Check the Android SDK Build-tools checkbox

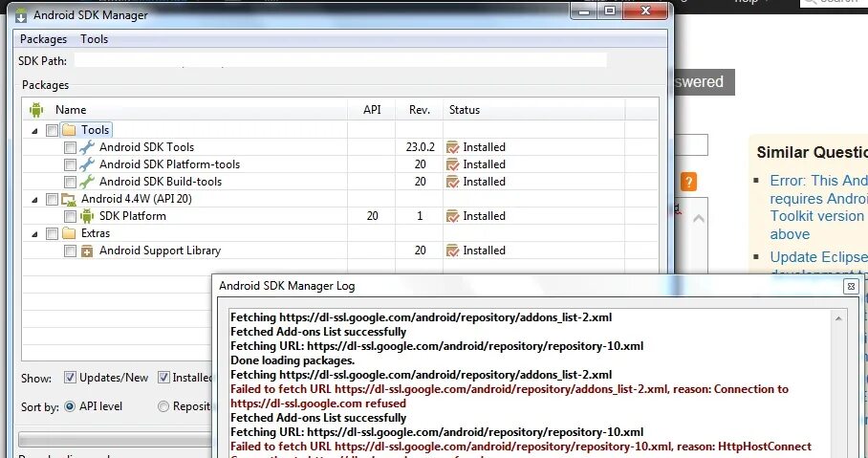pyautogui.click(x=70, y=182)
